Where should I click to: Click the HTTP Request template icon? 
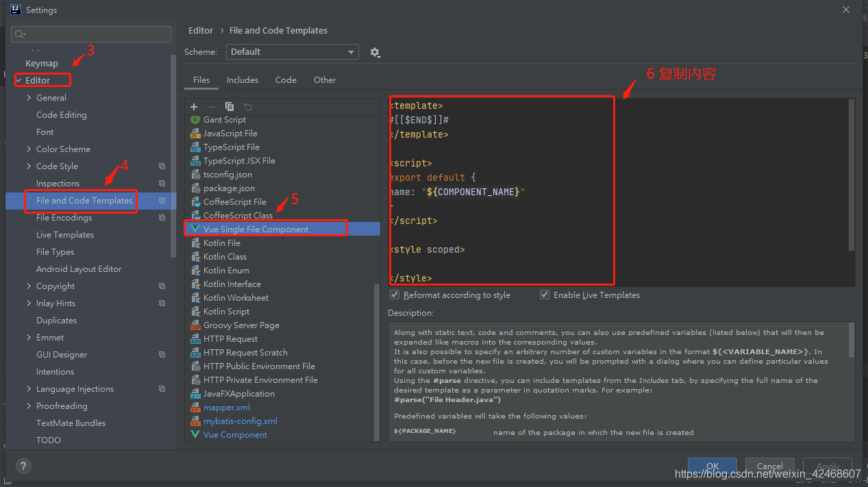(x=195, y=338)
